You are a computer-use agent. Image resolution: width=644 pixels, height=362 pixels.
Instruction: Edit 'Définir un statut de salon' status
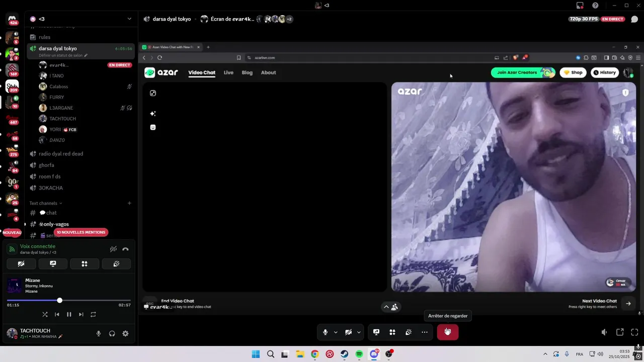[63, 55]
